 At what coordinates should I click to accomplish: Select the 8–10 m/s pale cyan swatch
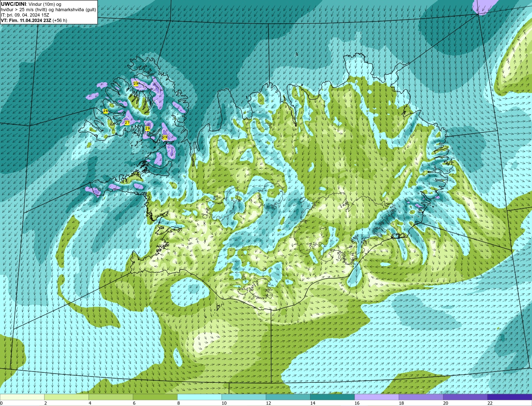pos(199,397)
